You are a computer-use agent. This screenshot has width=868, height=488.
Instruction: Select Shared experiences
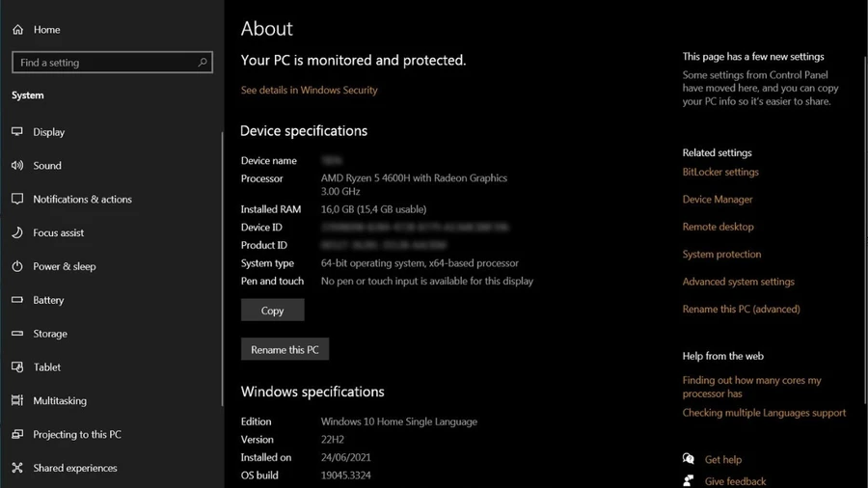74,468
